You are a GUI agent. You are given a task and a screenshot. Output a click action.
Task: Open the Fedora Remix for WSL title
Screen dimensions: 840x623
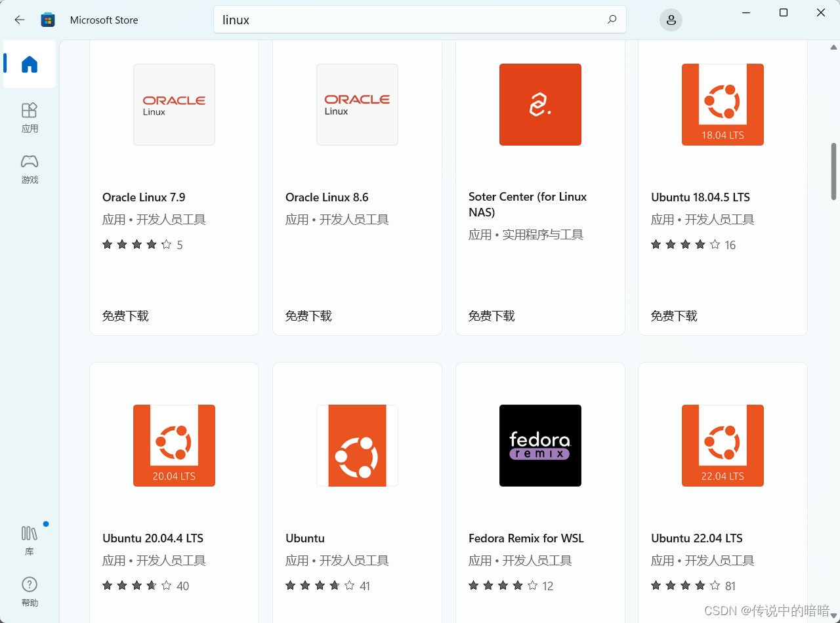(526, 538)
